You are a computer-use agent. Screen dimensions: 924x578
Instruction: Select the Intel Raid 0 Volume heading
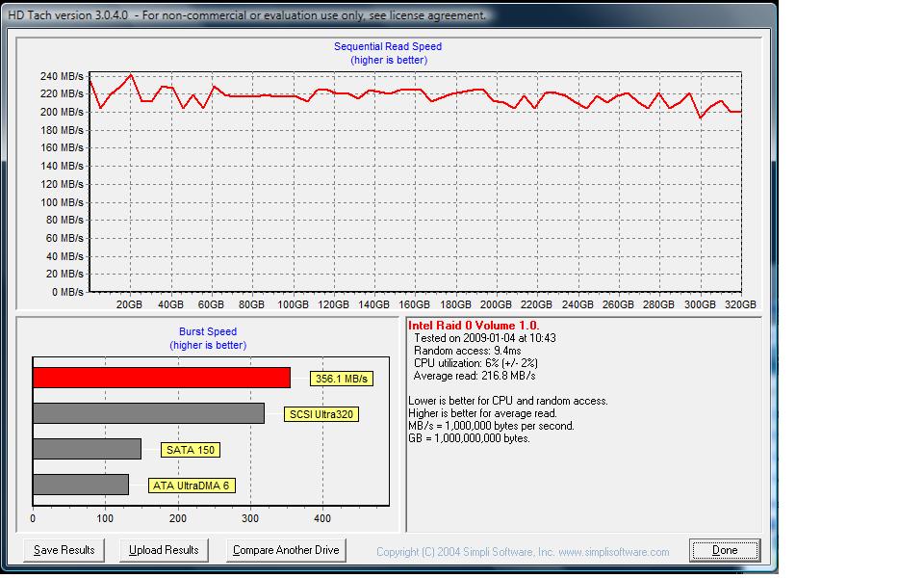tap(474, 326)
